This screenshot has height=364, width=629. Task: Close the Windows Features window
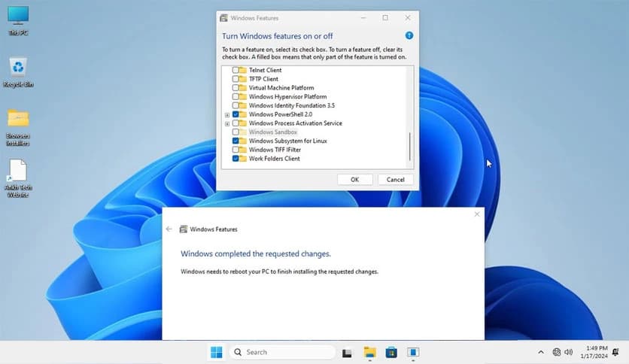coord(408,17)
